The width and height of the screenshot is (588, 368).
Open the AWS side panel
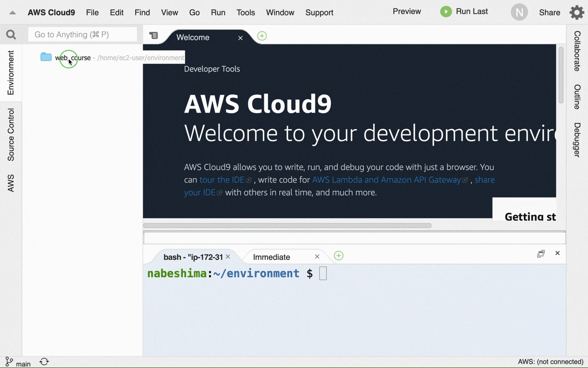(11, 183)
